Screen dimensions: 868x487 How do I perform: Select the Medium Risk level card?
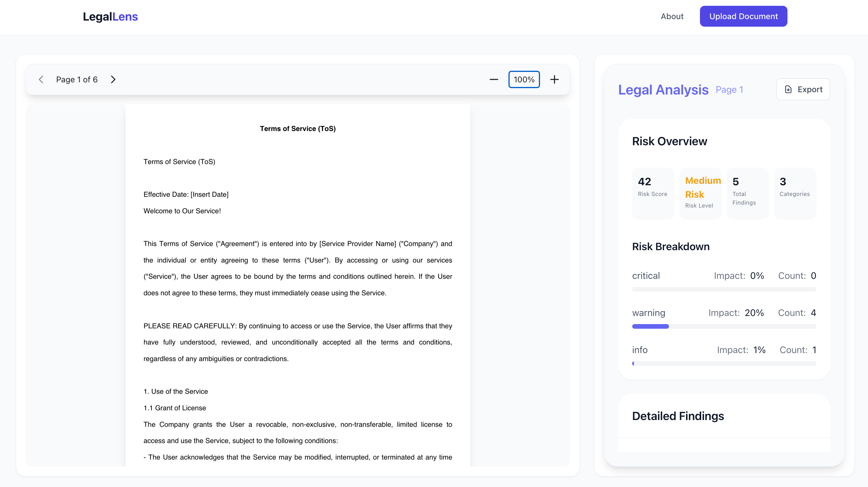(700, 193)
